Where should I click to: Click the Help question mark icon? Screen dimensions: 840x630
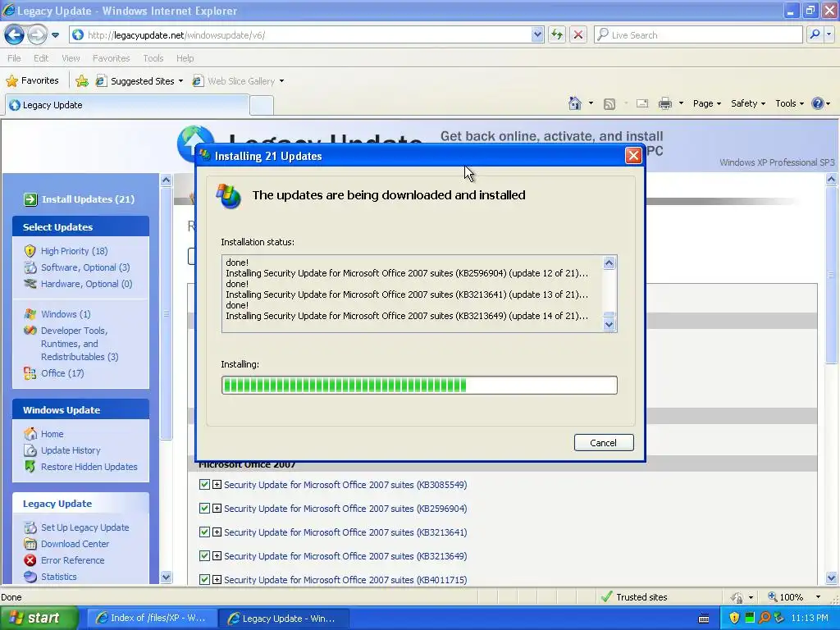click(x=818, y=103)
